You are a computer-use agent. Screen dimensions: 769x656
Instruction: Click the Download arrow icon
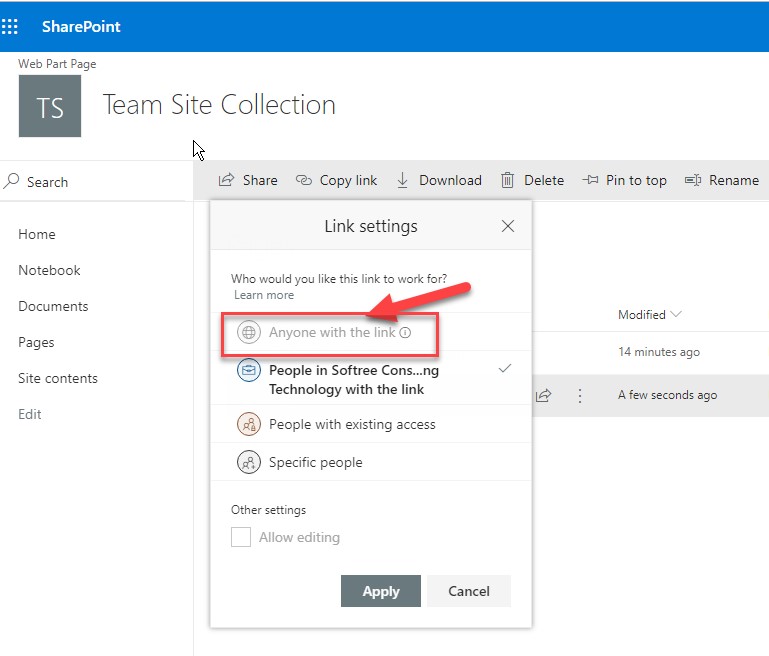tap(402, 180)
